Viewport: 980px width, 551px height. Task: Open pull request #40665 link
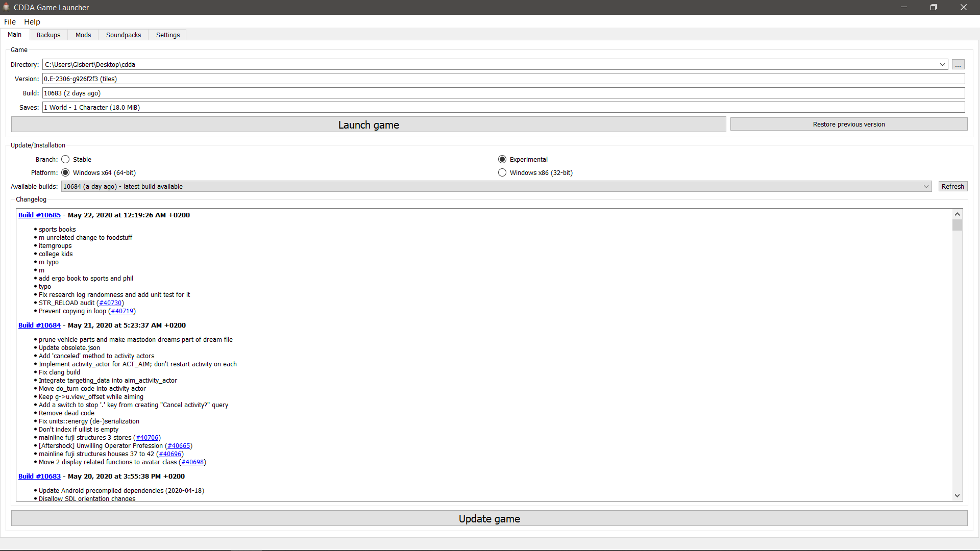179,446
